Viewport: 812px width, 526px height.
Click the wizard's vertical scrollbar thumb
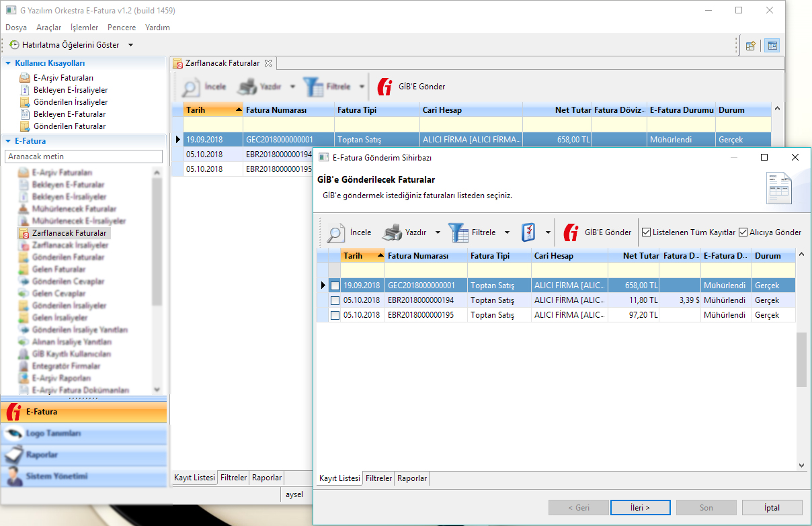[x=801, y=359]
